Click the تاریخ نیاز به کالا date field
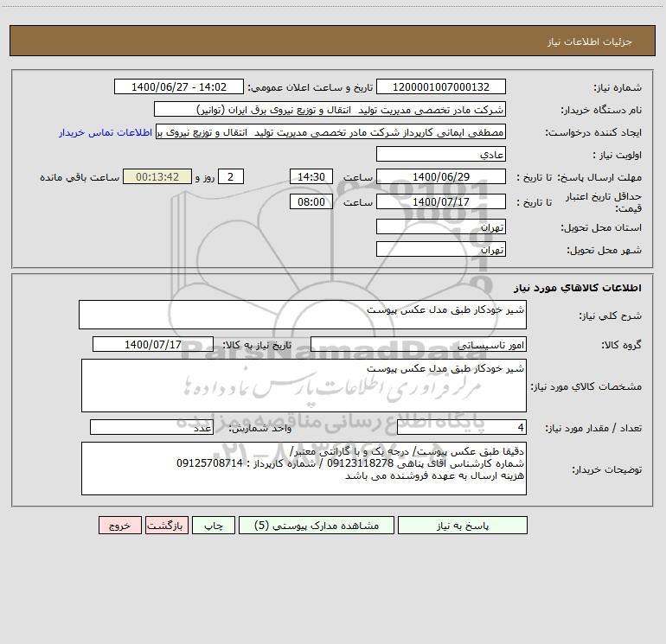The image size is (666, 644). point(153,344)
